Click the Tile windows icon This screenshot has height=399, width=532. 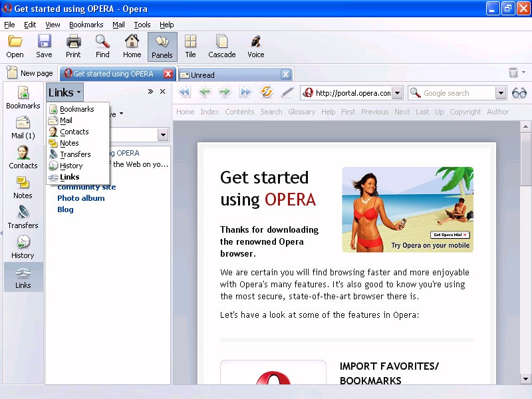tap(190, 47)
